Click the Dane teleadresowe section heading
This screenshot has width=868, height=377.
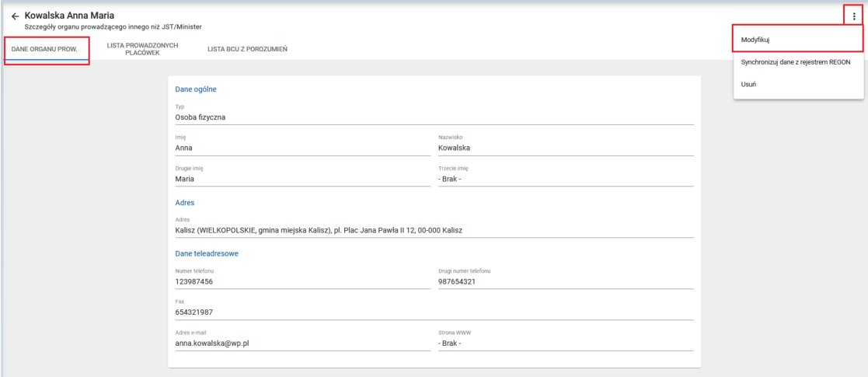207,253
